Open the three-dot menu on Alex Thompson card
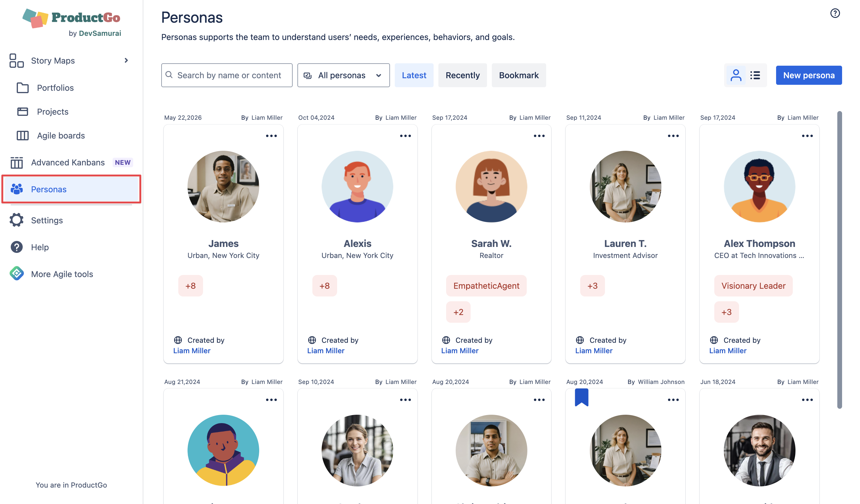This screenshot has width=860, height=504. [x=807, y=136]
